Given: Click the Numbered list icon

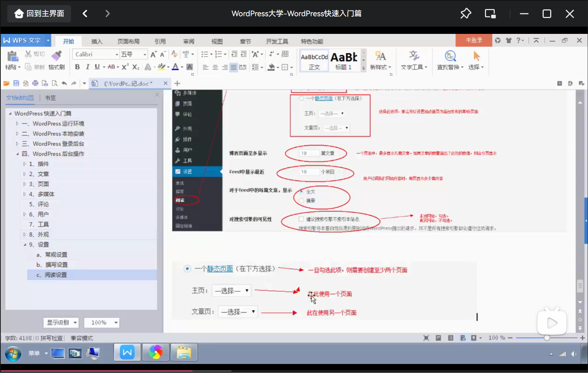Looking at the screenshot, I should [x=218, y=54].
